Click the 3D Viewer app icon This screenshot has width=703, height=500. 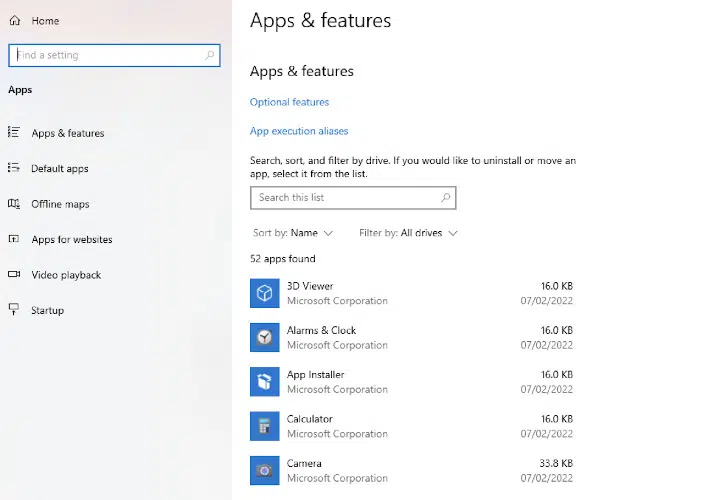click(264, 293)
